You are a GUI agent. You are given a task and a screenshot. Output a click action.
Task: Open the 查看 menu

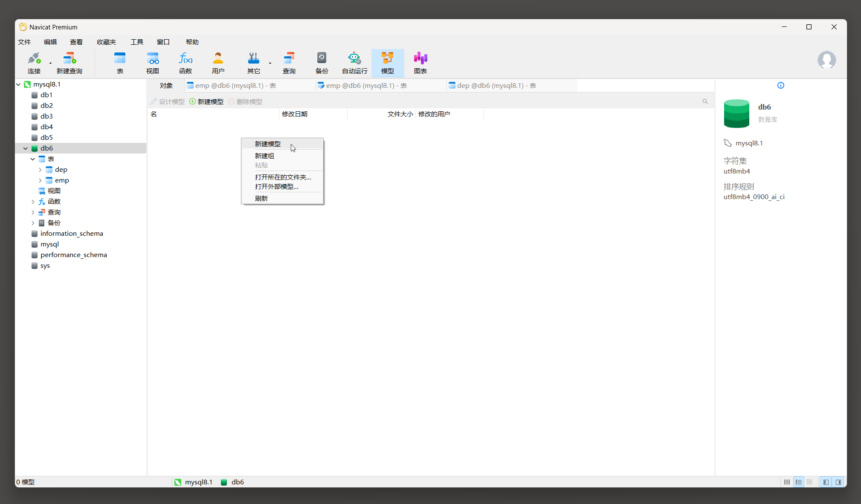pyautogui.click(x=76, y=42)
